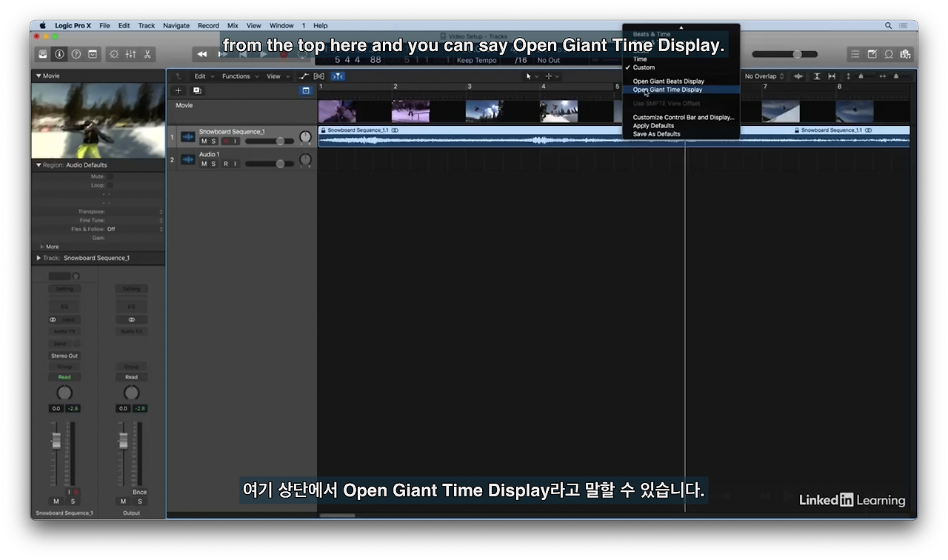
Task: Toggle the Show Automation icon
Action: [x=304, y=76]
